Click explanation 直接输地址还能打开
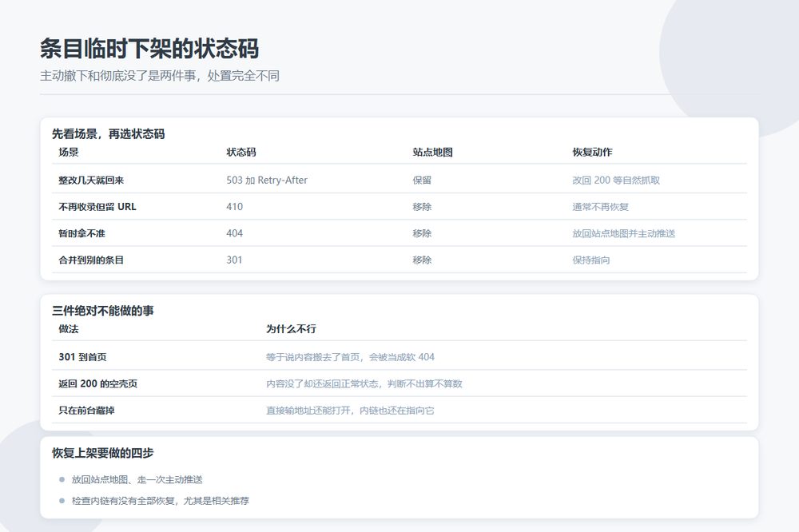 (x=308, y=411)
